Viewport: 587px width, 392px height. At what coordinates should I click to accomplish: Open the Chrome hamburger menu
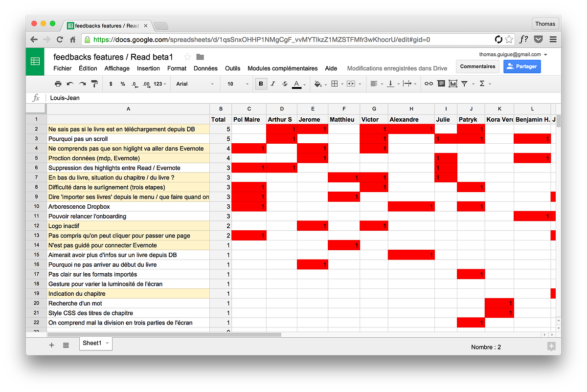tap(553, 40)
